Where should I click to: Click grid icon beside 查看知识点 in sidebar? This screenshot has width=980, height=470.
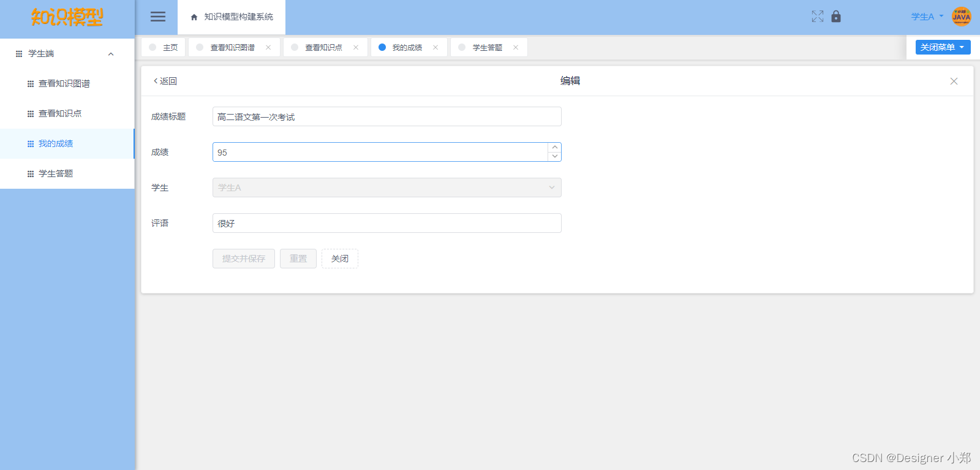31,114
